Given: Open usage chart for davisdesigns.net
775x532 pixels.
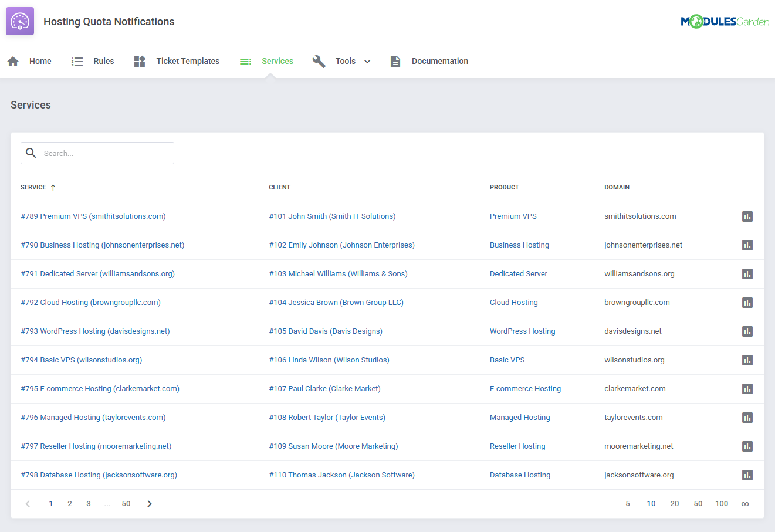Looking at the screenshot, I should click(x=747, y=331).
